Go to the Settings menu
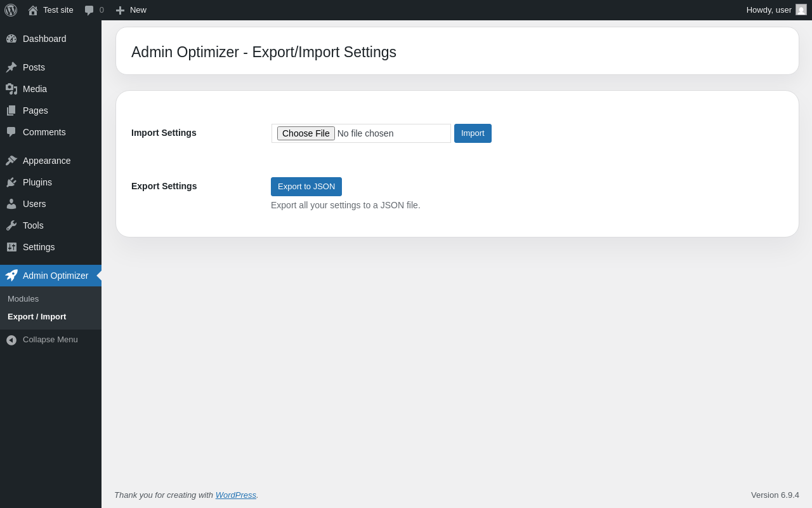 click(39, 247)
